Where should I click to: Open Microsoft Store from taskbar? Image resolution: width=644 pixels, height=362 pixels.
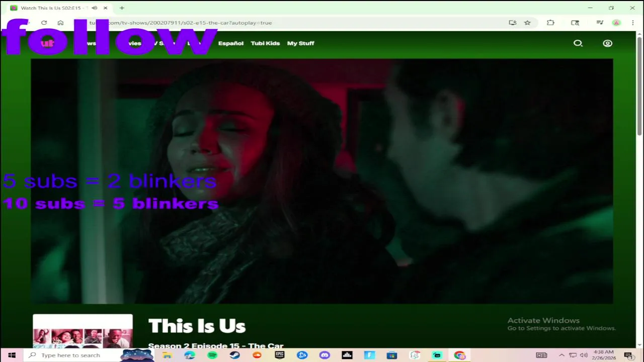pyautogui.click(x=392, y=355)
